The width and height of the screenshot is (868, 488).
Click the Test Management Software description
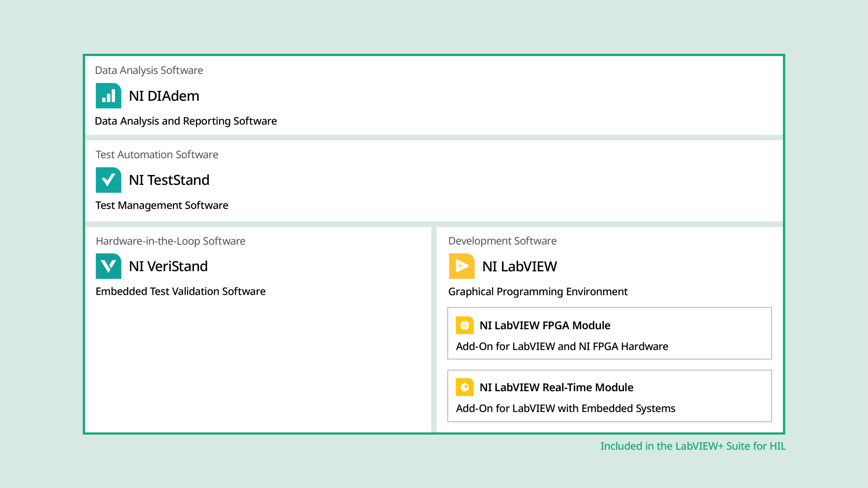162,205
